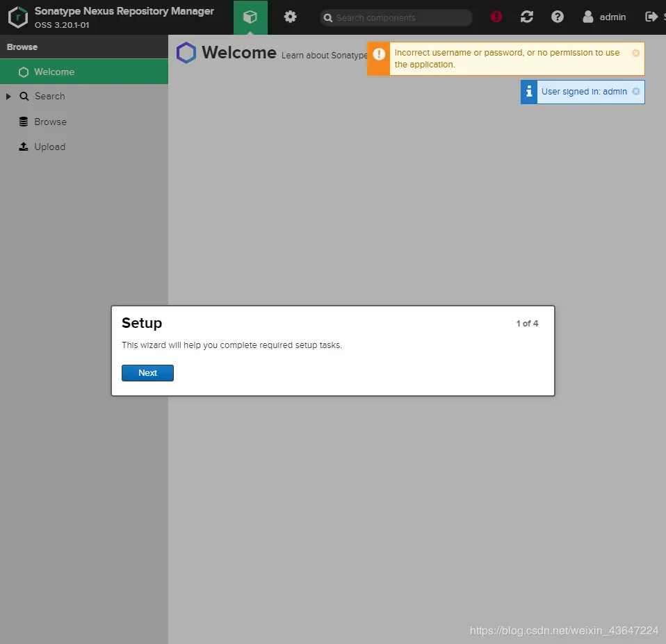Dismiss the User signed in notification

[635, 91]
